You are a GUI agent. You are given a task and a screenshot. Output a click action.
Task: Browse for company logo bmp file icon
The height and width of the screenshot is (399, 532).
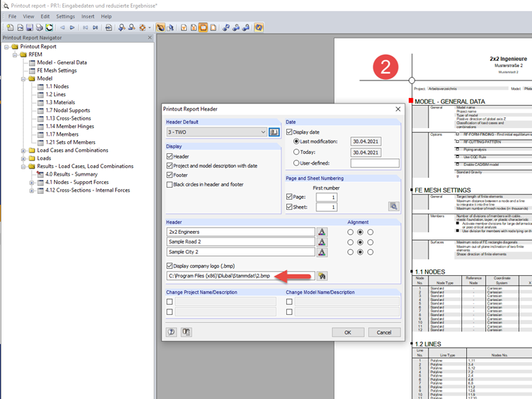(321, 276)
